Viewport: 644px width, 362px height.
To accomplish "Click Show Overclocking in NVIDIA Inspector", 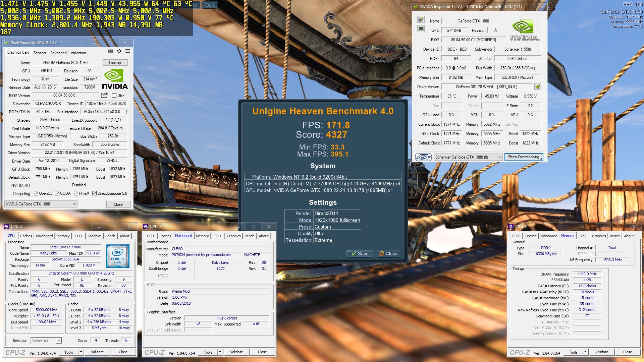I will [524, 157].
